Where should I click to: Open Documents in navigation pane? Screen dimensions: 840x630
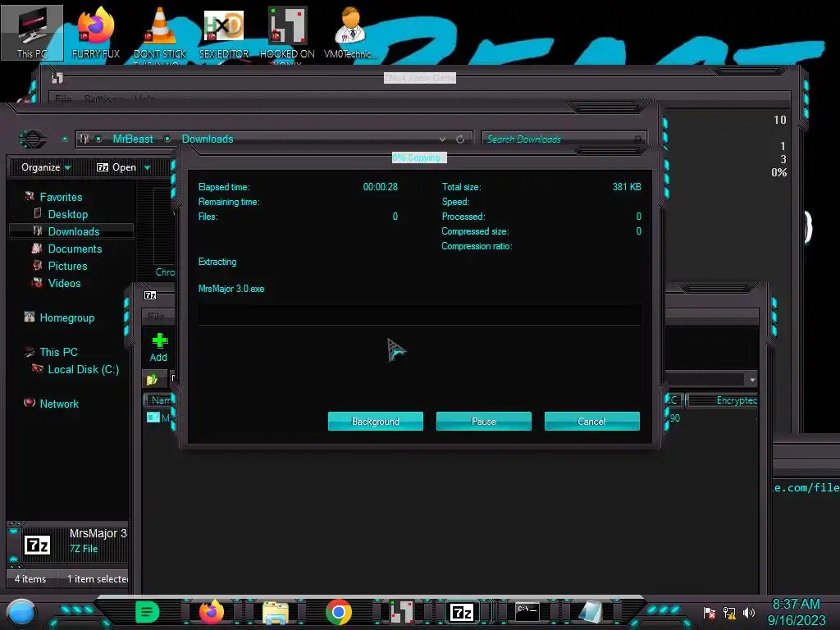(75, 249)
